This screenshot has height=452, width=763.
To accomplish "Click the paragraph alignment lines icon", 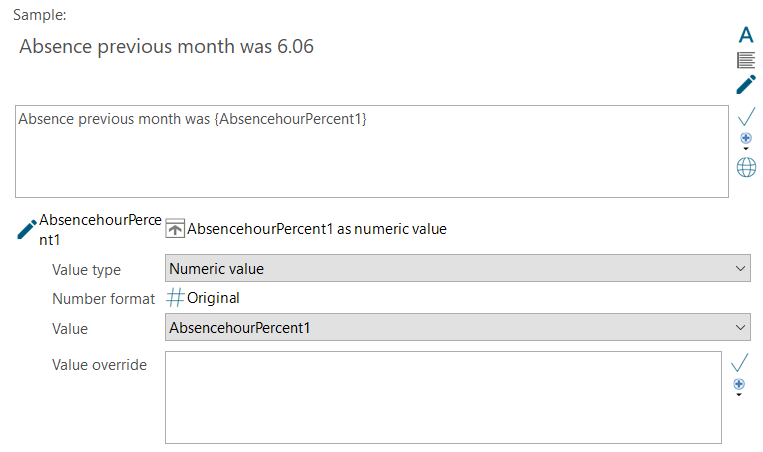I will click(746, 60).
